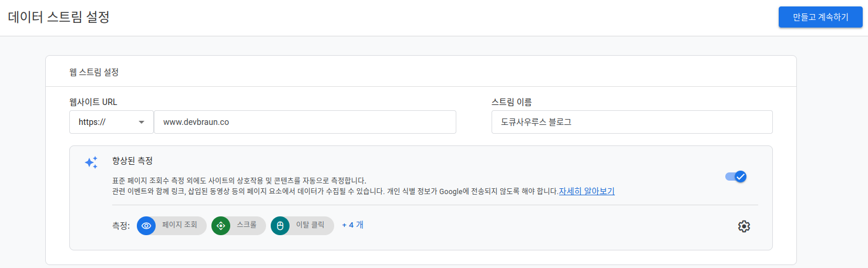The image size is (868, 268).
Task: Click the 웹 스트림 설정 section header
Action: point(95,72)
